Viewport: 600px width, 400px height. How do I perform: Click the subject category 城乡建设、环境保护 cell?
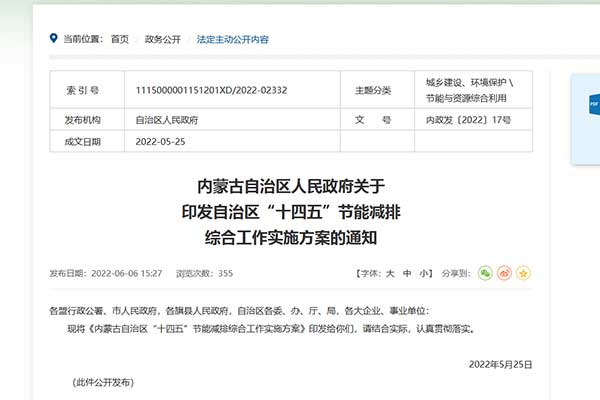tap(469, 88)
